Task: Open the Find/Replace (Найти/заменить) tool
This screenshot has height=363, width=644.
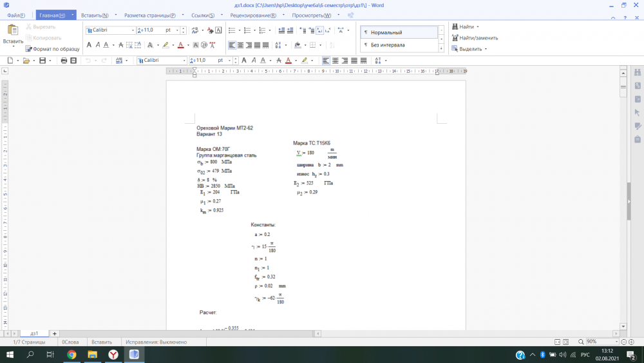Action: coord(474,37)
